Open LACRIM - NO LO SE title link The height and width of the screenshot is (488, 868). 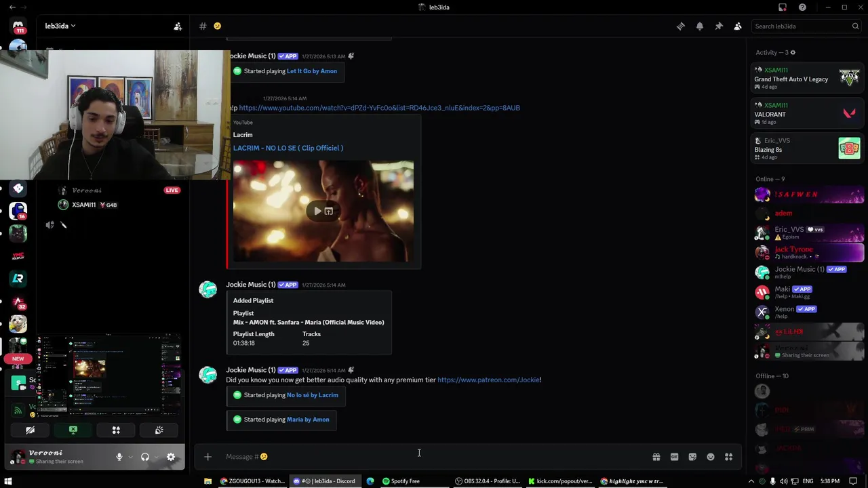[288, 148]
